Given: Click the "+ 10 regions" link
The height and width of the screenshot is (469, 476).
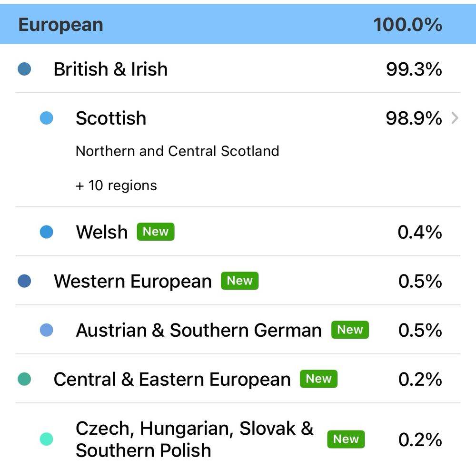Looking at the screenshot, I should (x=116, y=185).
